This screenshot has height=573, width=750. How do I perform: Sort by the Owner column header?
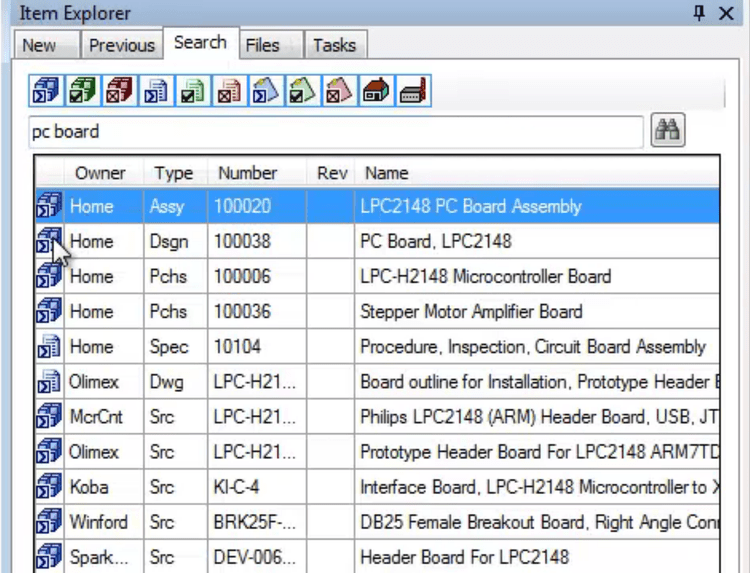click(103, 173)
